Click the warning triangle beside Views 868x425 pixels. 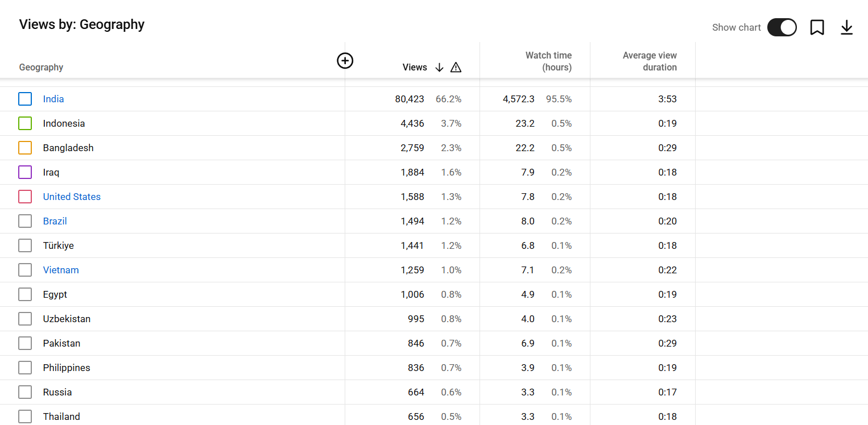(456, 67)
